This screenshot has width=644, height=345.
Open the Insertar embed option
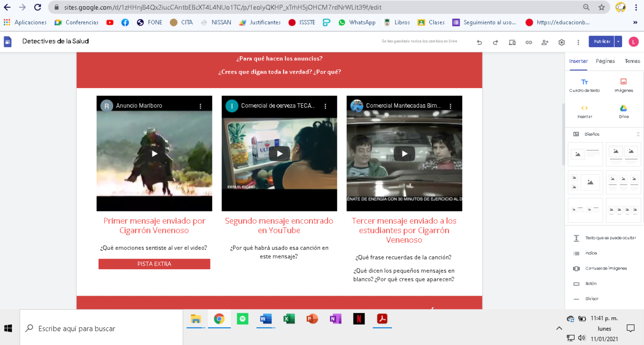584,111
